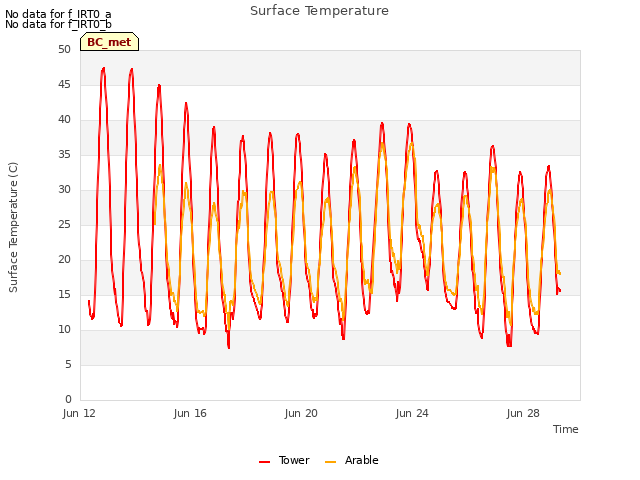
Task: Click the Time x-axis label
Action: (x=566, y=429)
